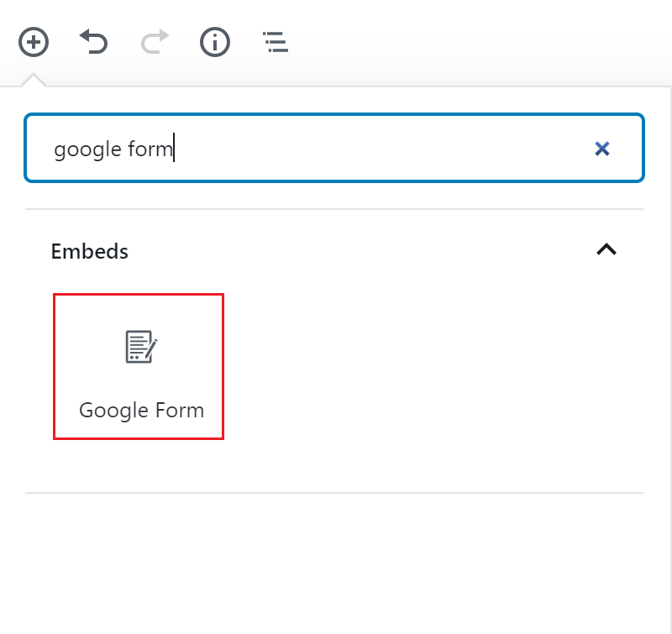The width and height of the screenshot is (672, 634).
Task: Close the block inserter via plus toggle
Action: coord(34,42)
